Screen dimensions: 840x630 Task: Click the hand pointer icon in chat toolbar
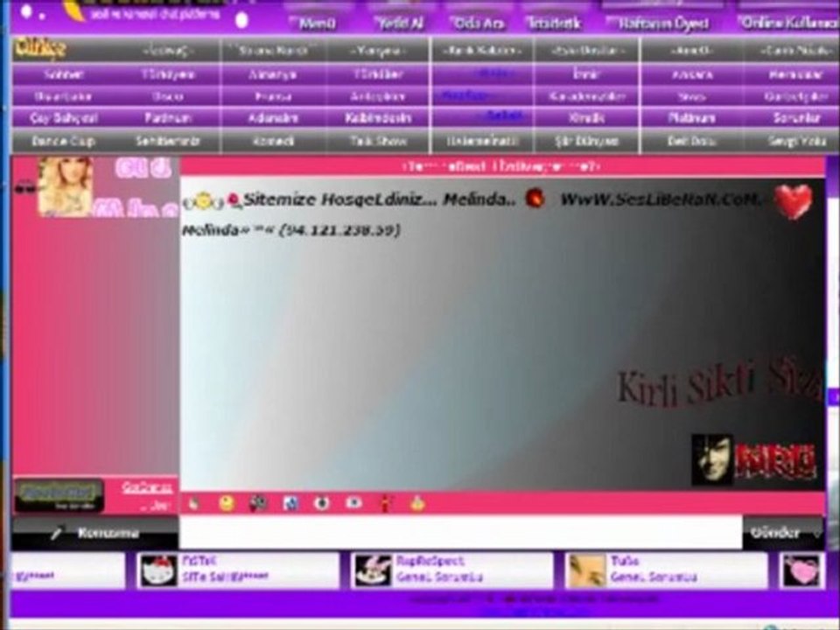point(194,504)
